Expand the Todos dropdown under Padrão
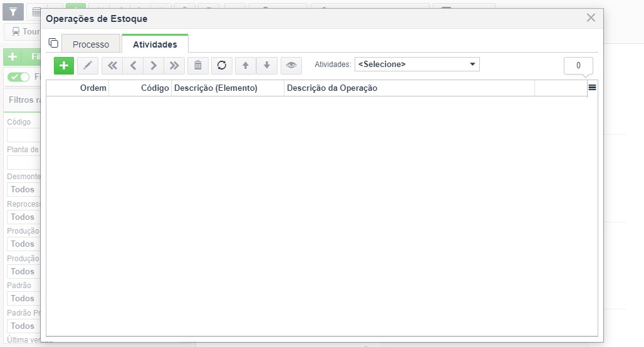This screenshot has height=347, width=644. pos(23,299)
